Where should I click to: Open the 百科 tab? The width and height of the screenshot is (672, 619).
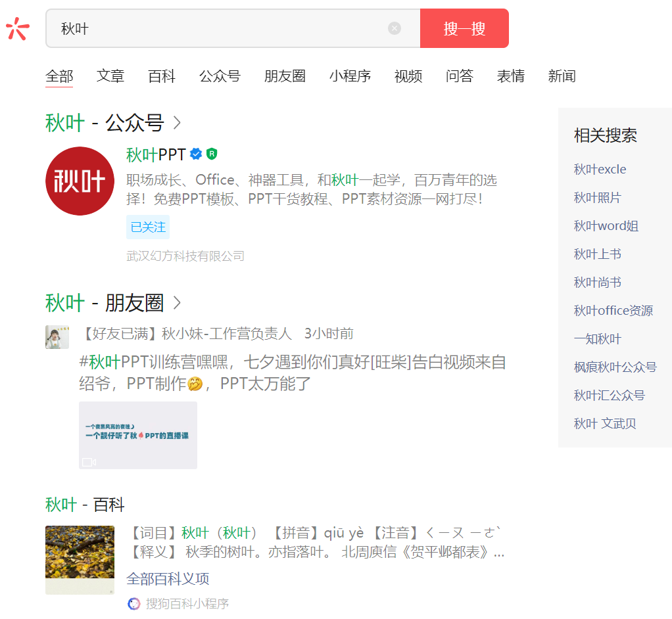click(162, 76)
